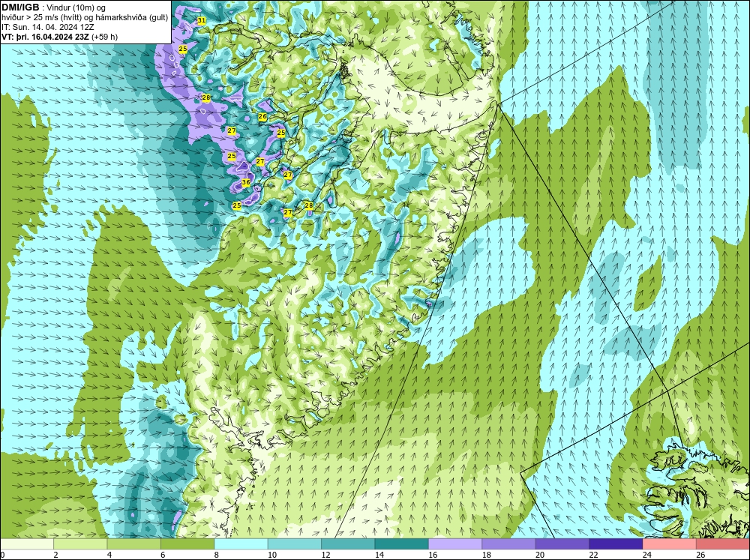Click the legend scale number 18
Image resolution: width=750 pixels, height=560 pixels.
click(487, 555)
